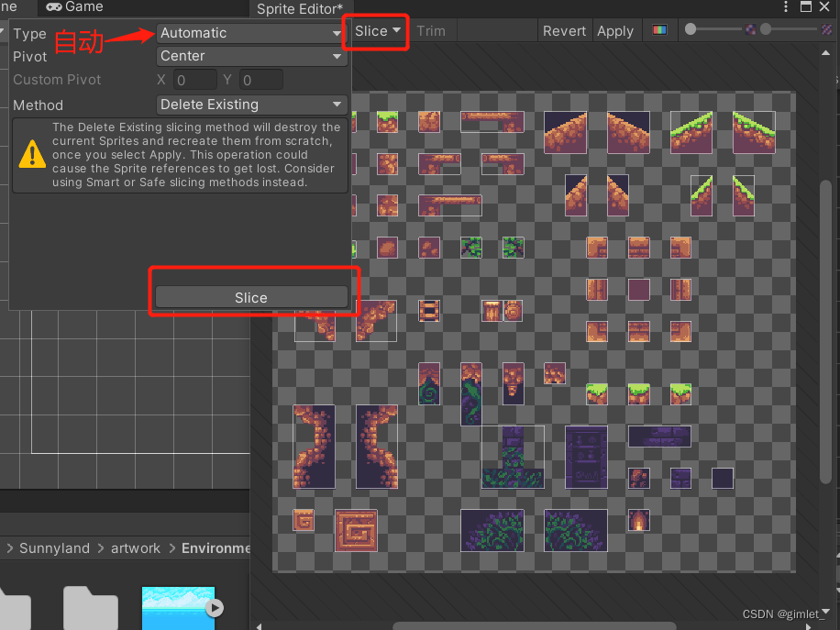Screen dimensions: 840x630
Task: Select the wide purple brick strip sprite
Action: [x=659, y=437]
